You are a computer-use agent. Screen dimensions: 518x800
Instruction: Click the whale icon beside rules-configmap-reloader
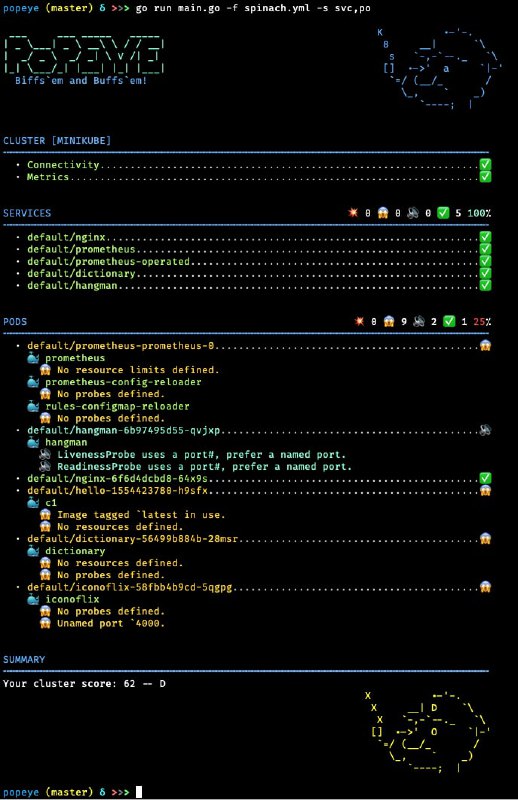coord(33,406)
